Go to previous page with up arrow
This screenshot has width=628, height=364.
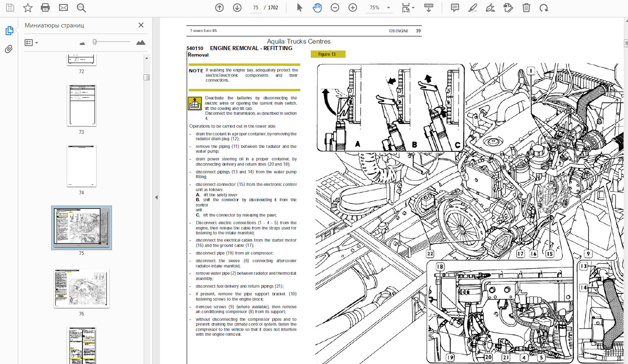[219, 8]
